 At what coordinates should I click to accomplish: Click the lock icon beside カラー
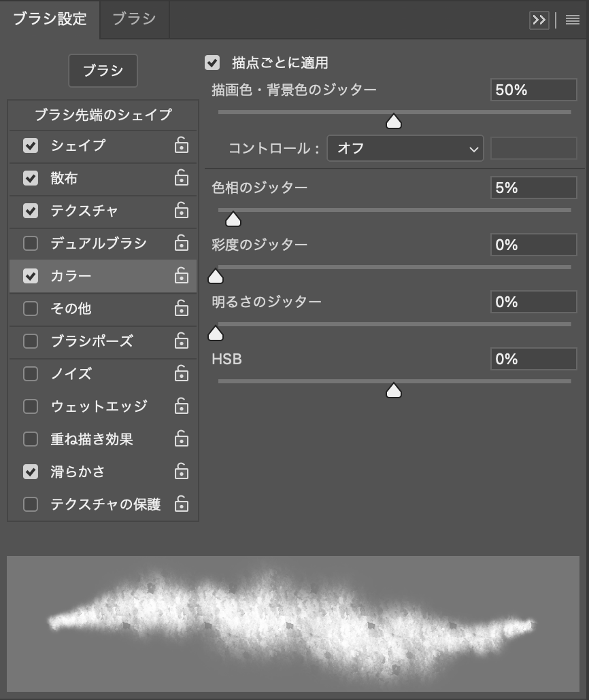coord(181,276)
